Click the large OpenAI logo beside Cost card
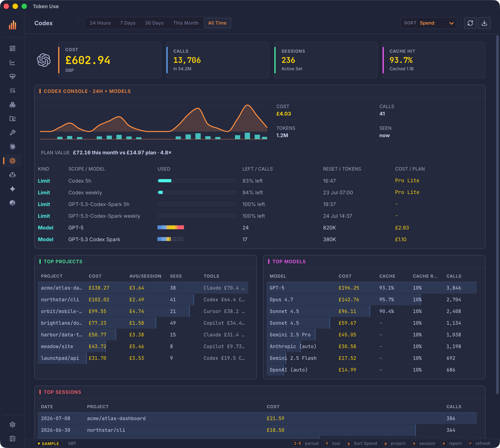500x448 pixels. pos(44,60)
